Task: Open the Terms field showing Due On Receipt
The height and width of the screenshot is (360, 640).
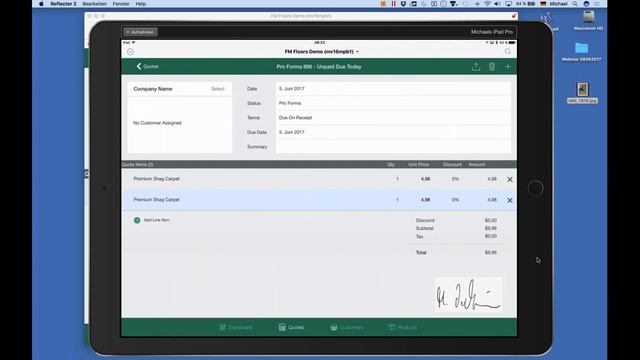Action: [x=393, y=118]
